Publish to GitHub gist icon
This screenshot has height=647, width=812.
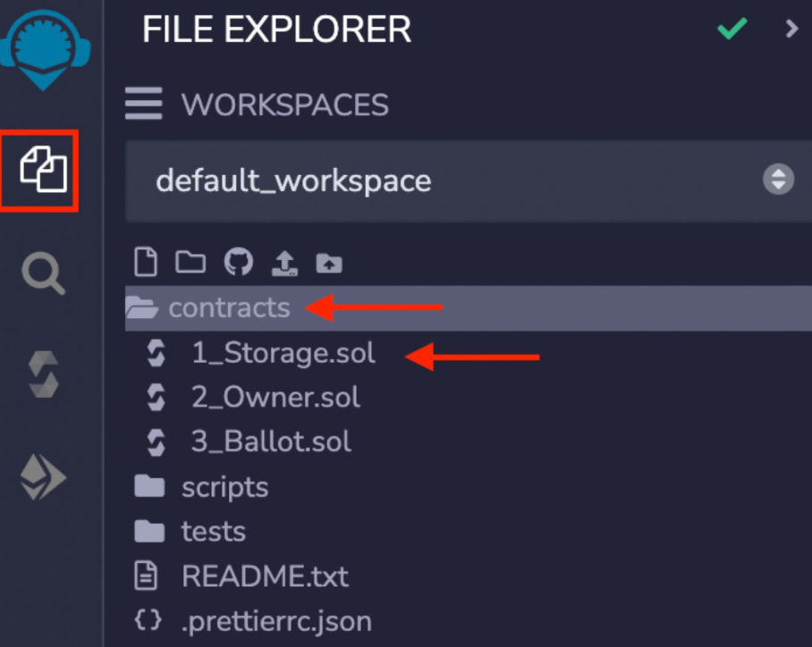pos(238,261)
